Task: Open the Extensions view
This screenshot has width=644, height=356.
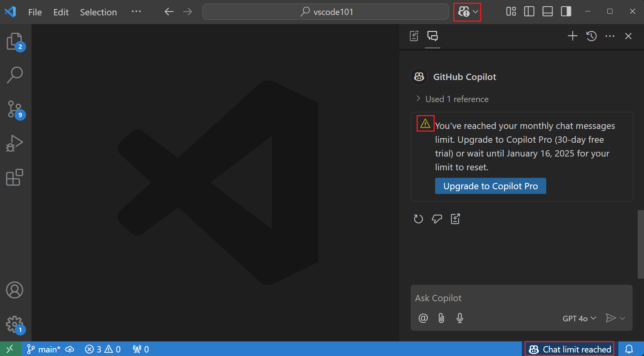Action: [14, 177]
